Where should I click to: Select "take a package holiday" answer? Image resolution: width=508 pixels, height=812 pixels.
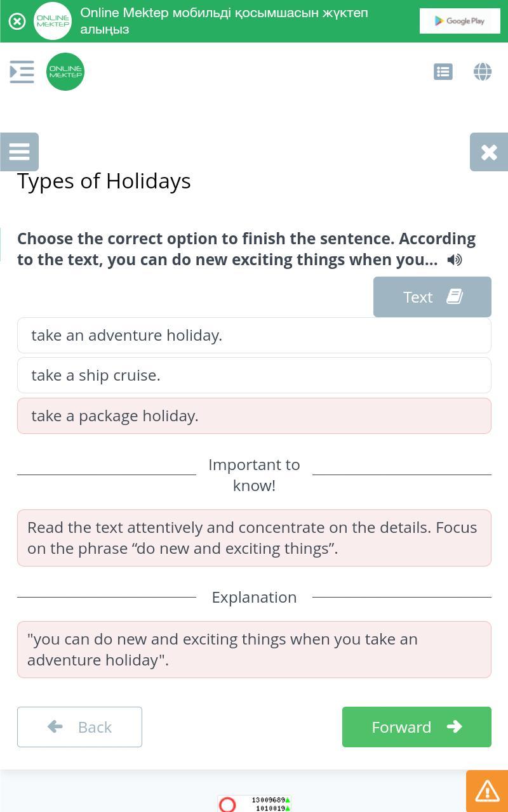(254, 416)
